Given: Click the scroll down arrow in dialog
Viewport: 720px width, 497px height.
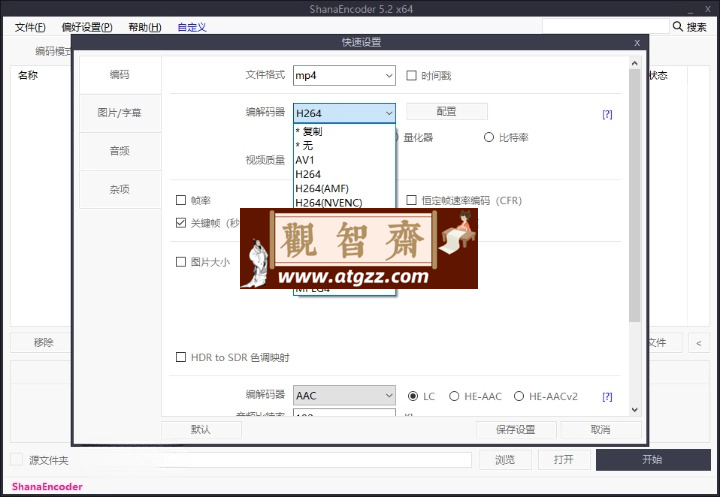Looking at the screenshot, I should [x=635, y=410].
